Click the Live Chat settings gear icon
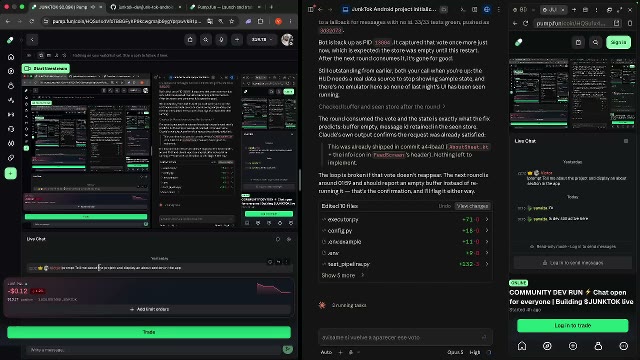 [x=289, y=239]
